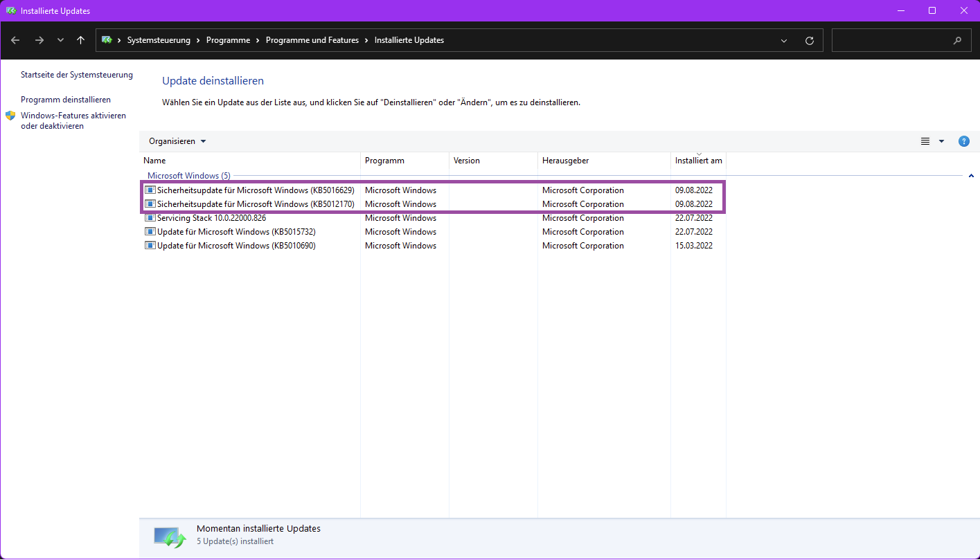This screenshot has width=980, height=560.
Task: Expand the chevron after Programme breadcrumb
Action: pyautogui.click(x=258, y=40)
